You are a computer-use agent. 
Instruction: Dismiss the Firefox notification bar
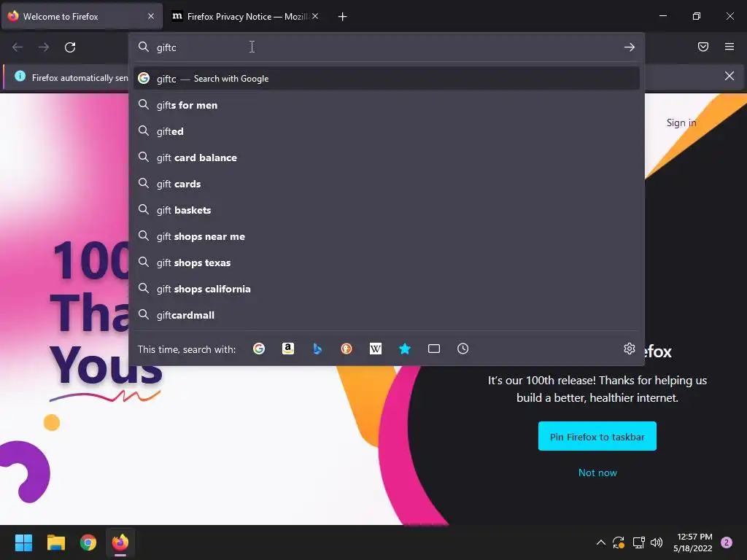729,76
